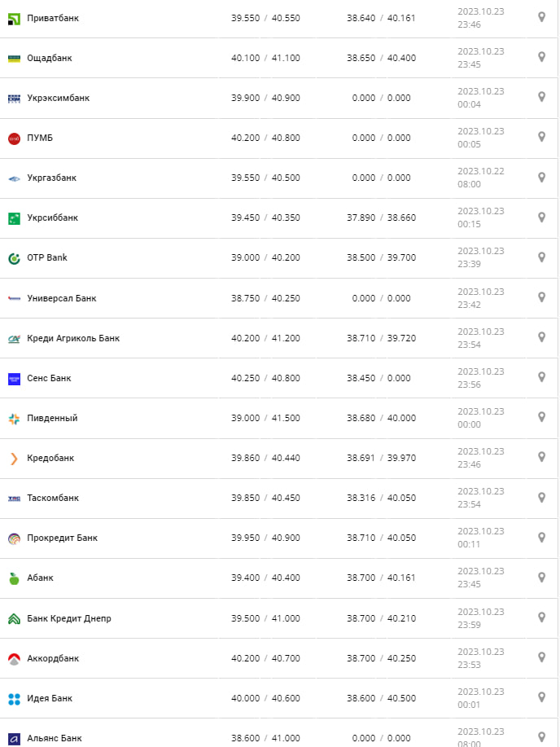Click the Ощадбанк logo icon
The width and height of the screenshot is (560, 747).
coord(14,58)
